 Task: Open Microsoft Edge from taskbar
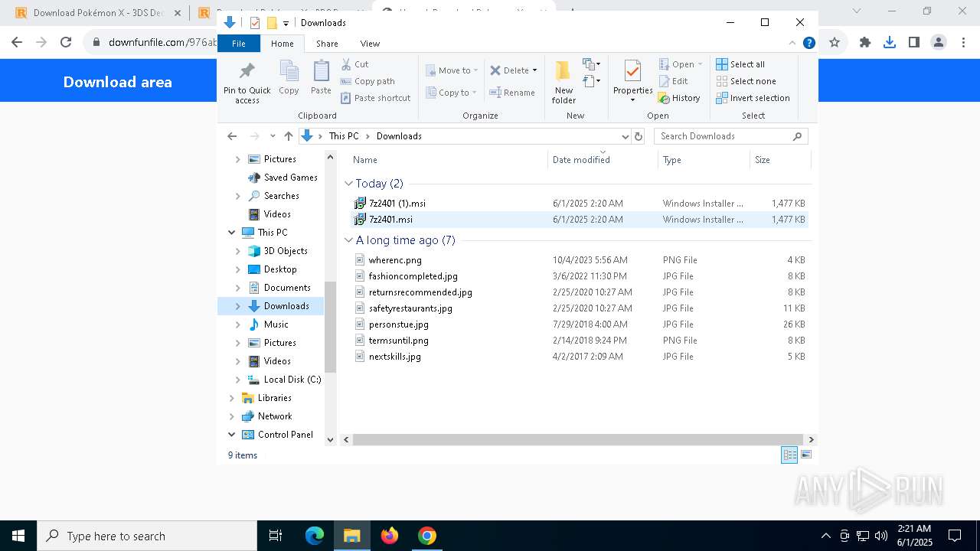pos(315,536)
